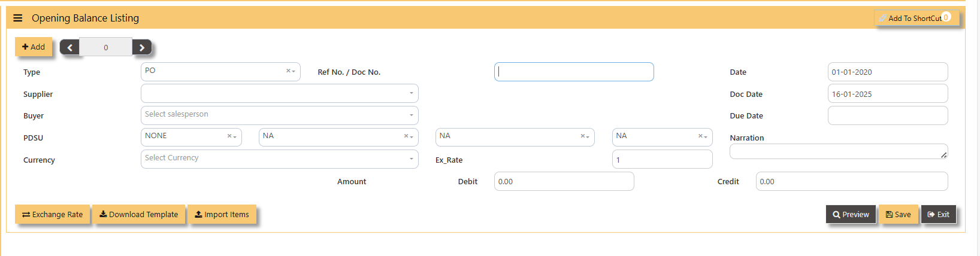Click the previous record arrow

pos(69,47)
